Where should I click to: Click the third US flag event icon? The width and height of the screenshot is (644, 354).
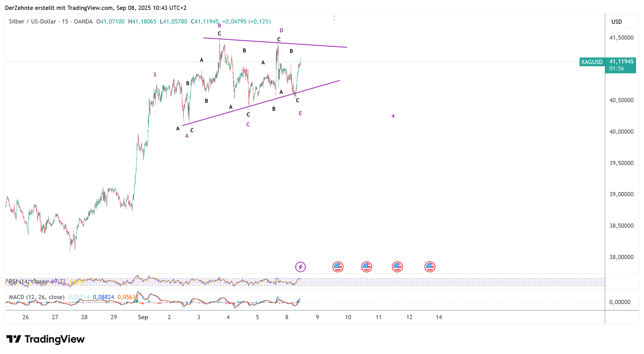tap(397, 267)
